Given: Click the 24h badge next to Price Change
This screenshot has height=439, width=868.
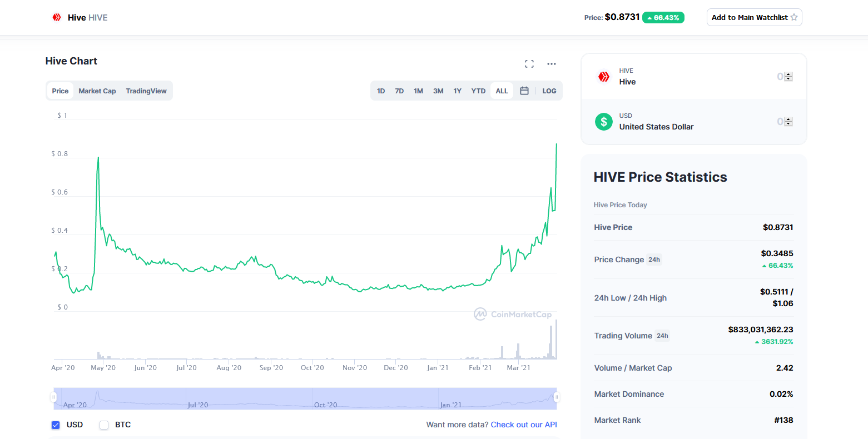Looking at the screenshot, I should click(654, 260).
